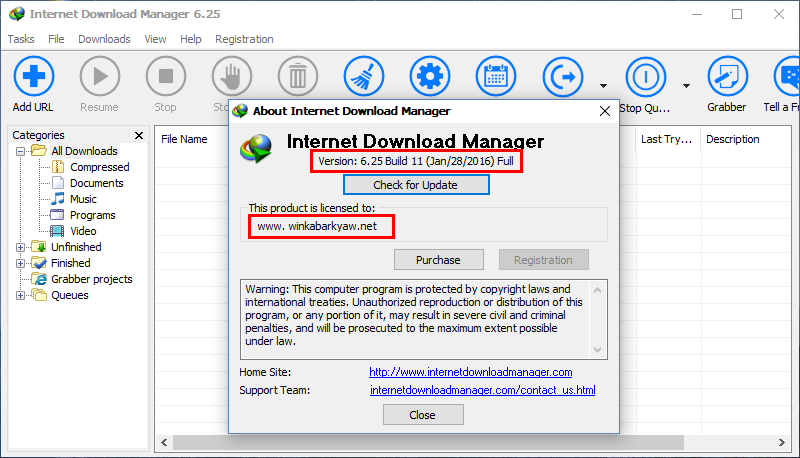
Task: Click the Description column header
Action: pyautogui.click(x=733, y=139)
